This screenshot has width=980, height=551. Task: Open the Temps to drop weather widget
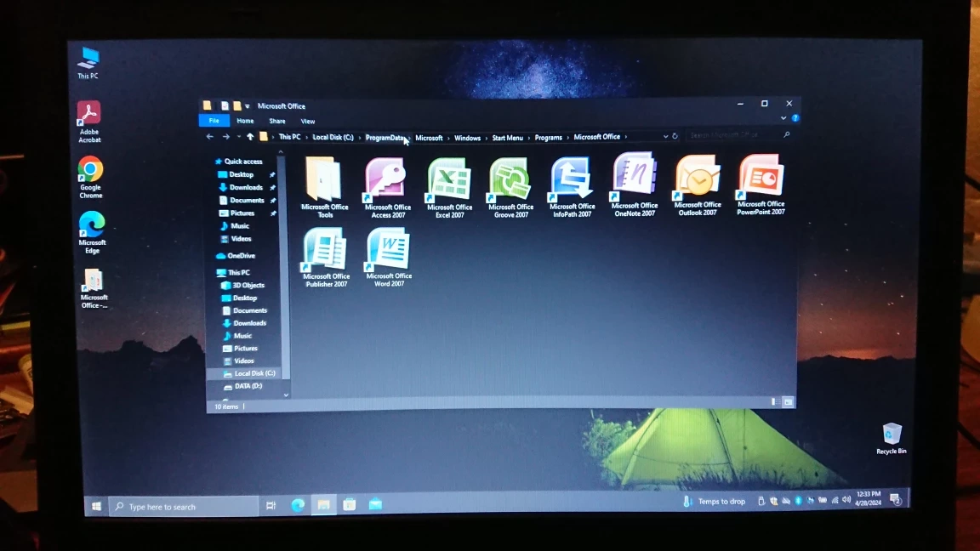(715, 501)
